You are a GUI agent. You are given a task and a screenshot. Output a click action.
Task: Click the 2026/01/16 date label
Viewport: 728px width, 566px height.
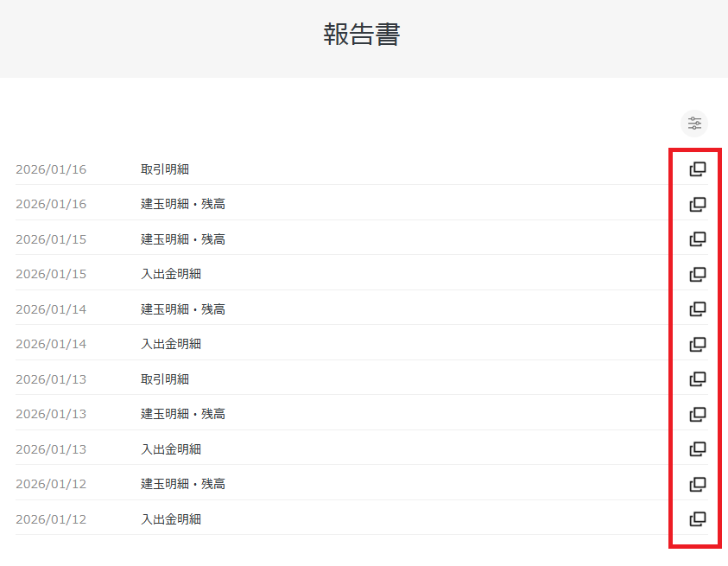pyautogui.click(x=50, y=169)
